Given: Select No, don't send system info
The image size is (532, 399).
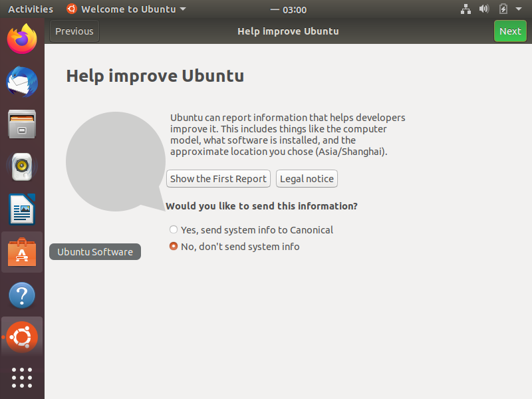Looking at the screenshot, I should click(x=235, y=247).
